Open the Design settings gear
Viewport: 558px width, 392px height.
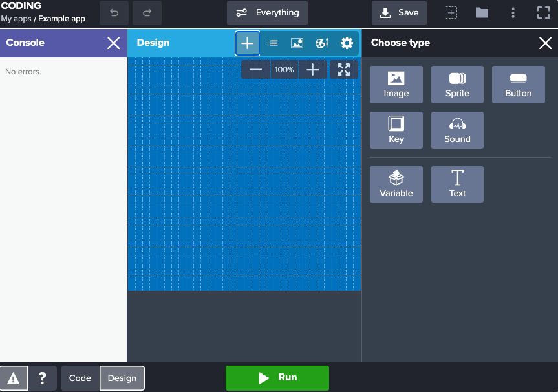click(347, 43)
